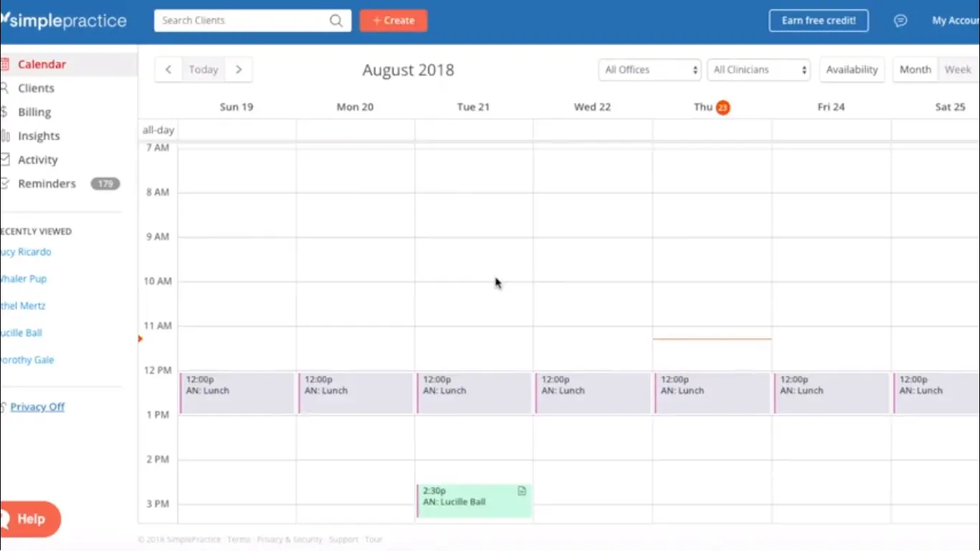Switch calendar to Month view
The height and width of the screenshot is (551, 980).
click(x=915, y=69)
